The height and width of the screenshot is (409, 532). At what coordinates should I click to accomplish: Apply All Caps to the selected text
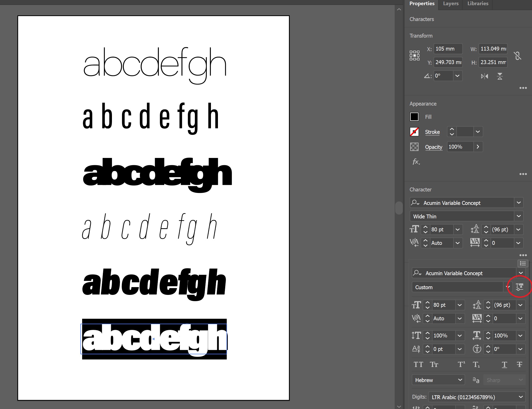[418, 364]
